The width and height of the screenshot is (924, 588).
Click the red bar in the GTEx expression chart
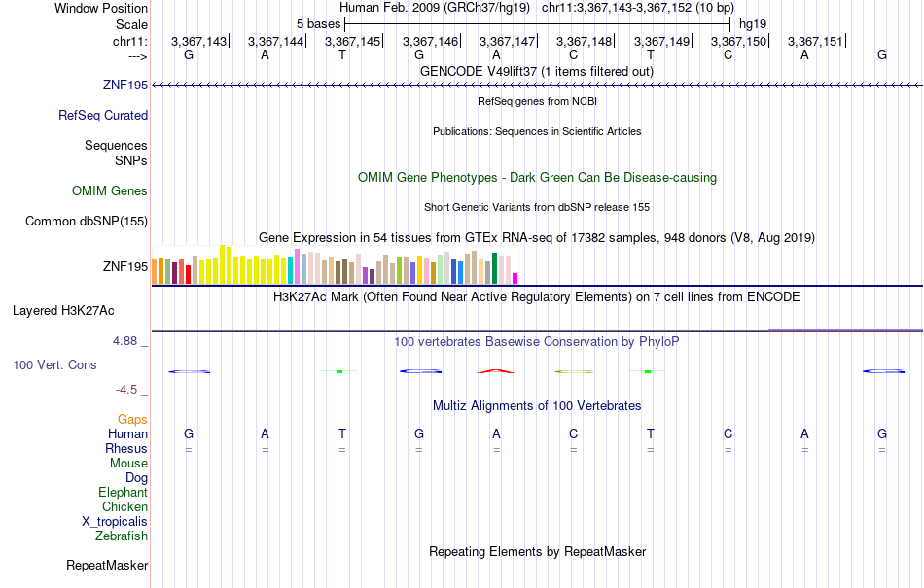[x=188, y=274]
